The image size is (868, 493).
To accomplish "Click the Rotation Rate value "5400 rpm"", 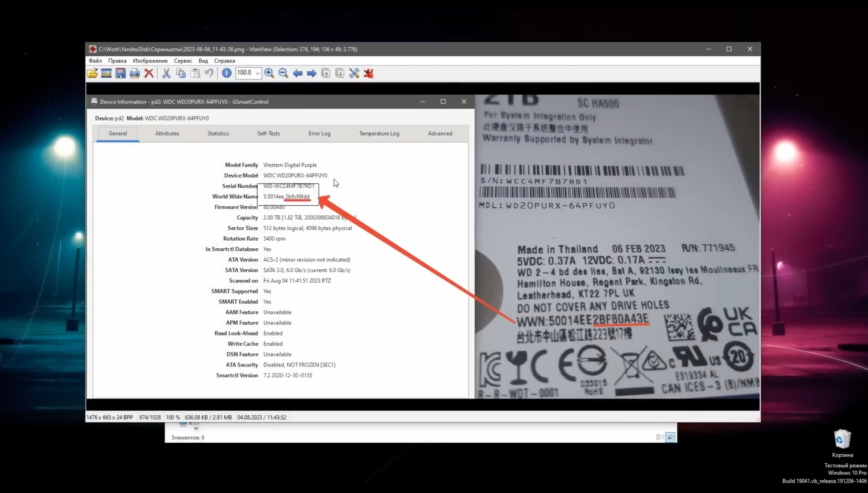I will (x=274, y=239).
